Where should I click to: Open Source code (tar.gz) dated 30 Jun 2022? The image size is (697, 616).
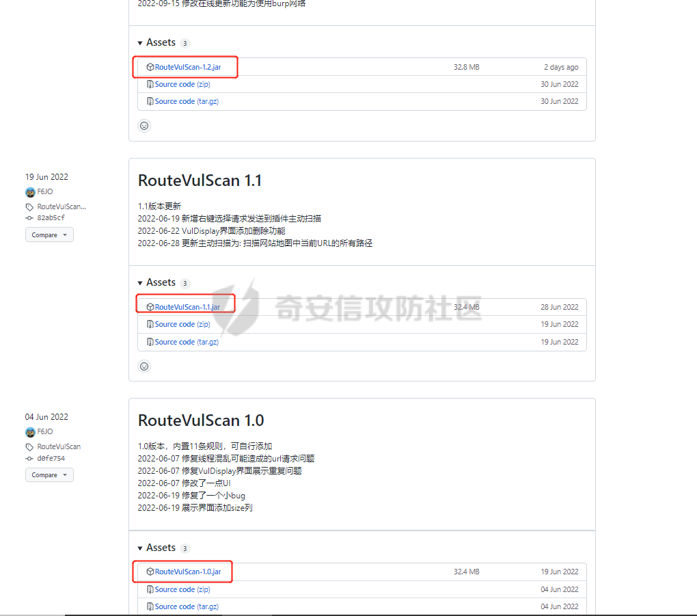point(187,101)
